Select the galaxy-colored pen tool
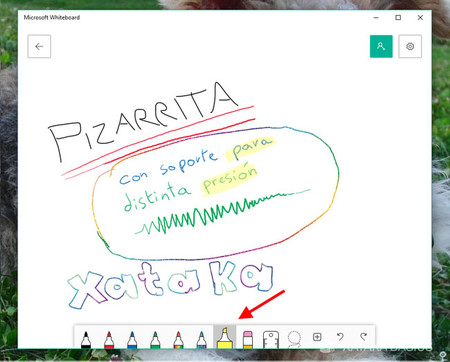Screen dimensions: 450x362 click(201, 339)
